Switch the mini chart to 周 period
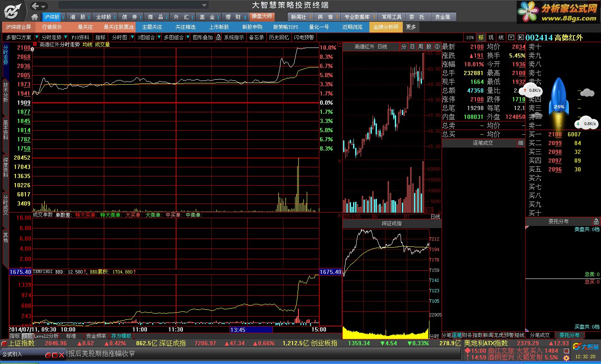The image size is (601, 364). coord(420,47)
